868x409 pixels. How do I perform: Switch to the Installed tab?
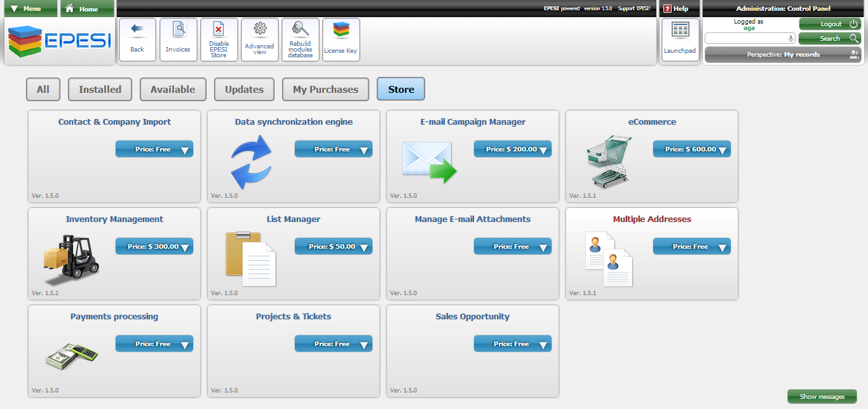click(100, 90)
